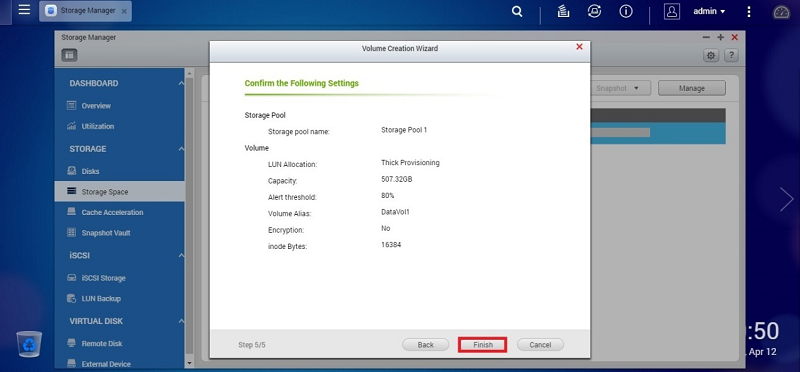800x372 pixels.
Task: Collapse the iSCSI section
Action: coord(181,255)
